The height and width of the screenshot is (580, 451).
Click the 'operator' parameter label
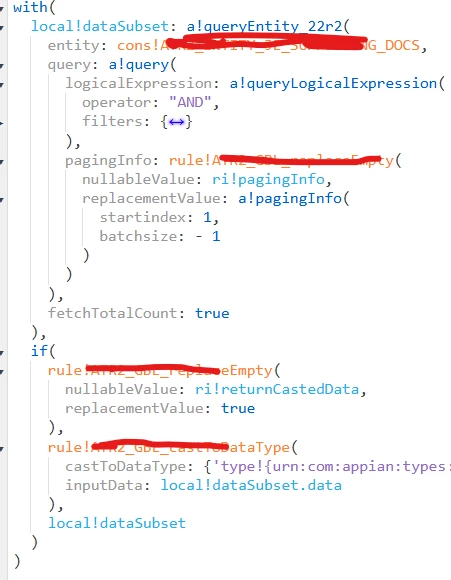coord(117,102)
